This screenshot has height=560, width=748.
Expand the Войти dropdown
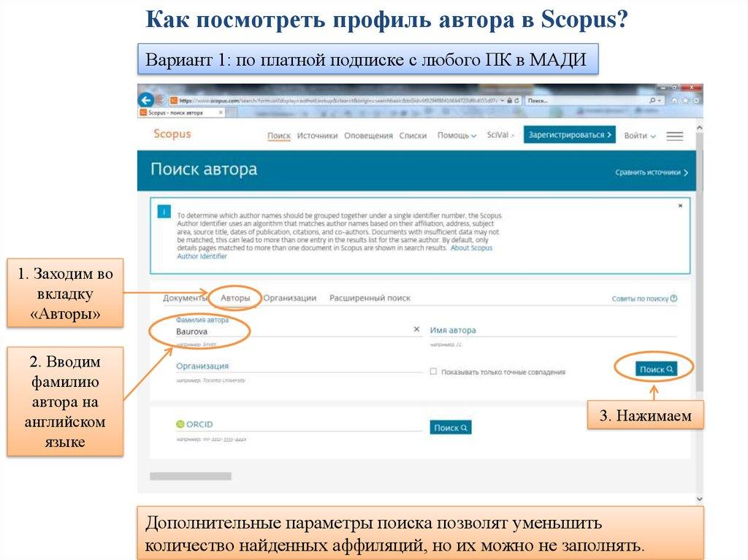[640, 136]
